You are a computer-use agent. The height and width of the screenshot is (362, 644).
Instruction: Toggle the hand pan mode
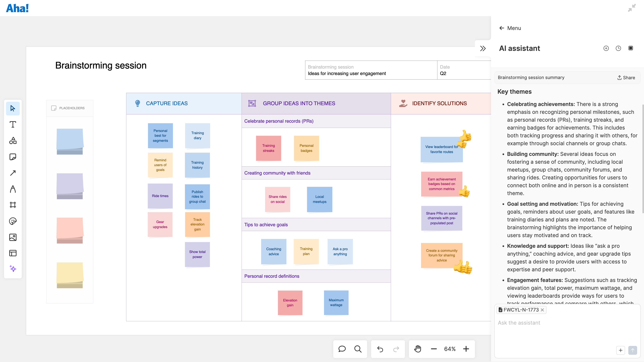418,349
